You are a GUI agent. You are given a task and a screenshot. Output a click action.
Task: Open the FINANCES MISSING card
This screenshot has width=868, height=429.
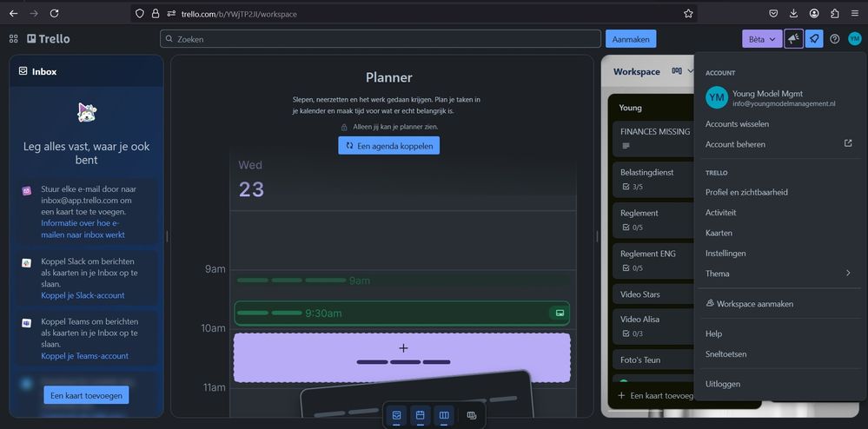(x=653, y=137)
